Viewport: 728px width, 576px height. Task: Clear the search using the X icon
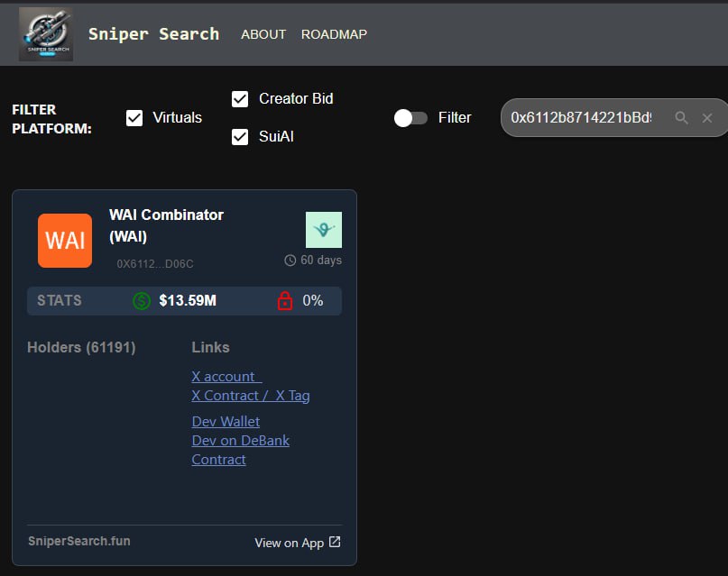pyautogui.click(x=707, y=117)
